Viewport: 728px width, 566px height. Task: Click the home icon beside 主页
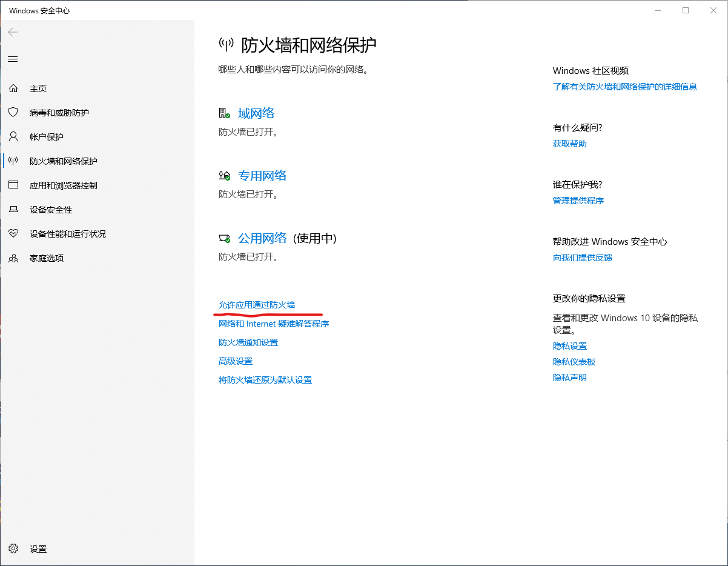point(13,88)
